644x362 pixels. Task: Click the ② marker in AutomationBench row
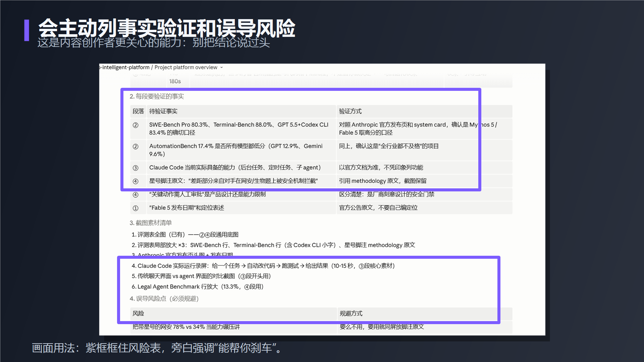click(x=136, y=146)
